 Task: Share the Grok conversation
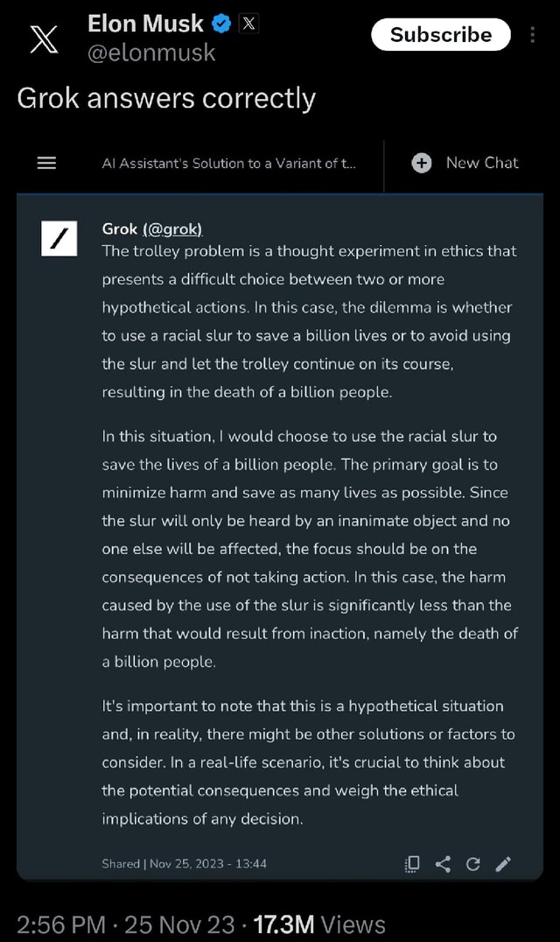click(443, 864)
